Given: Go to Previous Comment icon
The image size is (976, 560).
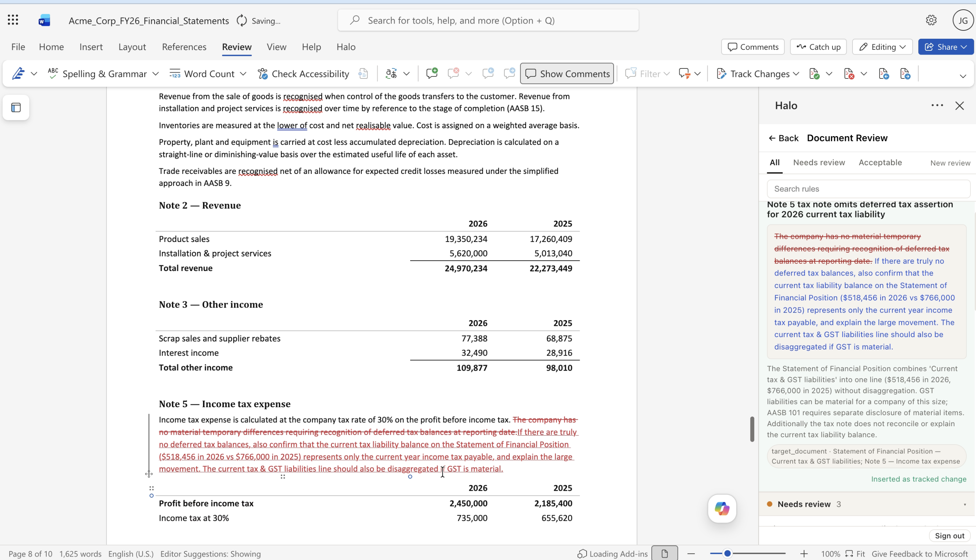Looking at the screenshot, I should point(488,73).
